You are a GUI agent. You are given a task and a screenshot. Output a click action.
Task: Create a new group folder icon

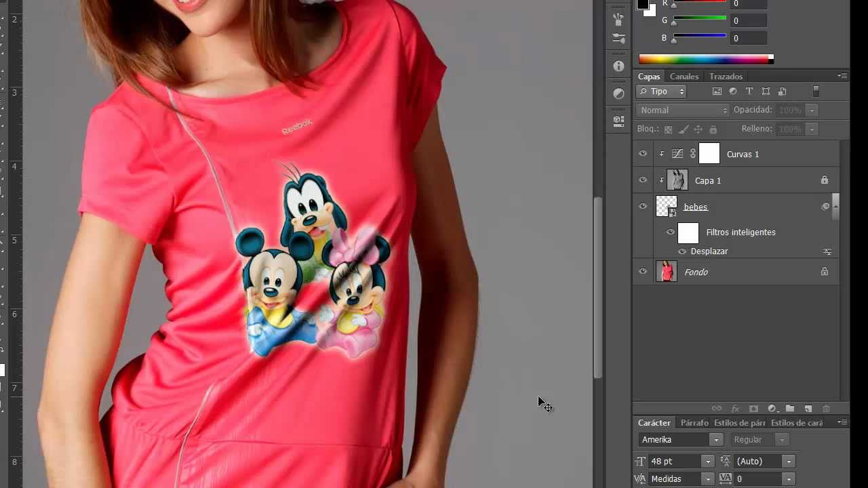coord(790,409)
